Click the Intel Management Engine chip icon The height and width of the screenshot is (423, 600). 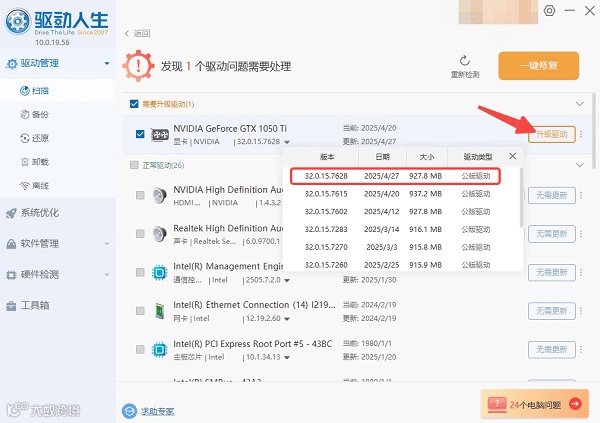160,273
